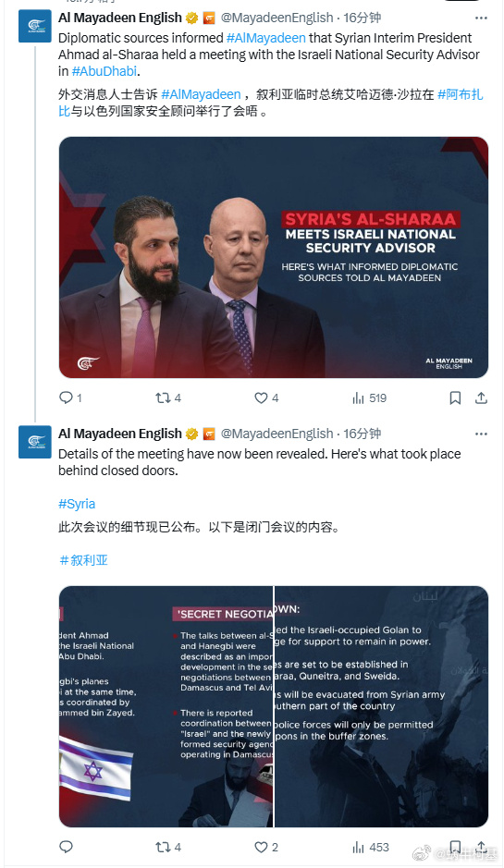504x868 pixels.
Task: Open the #叙利亚 hashtag link
Action: 83,560
